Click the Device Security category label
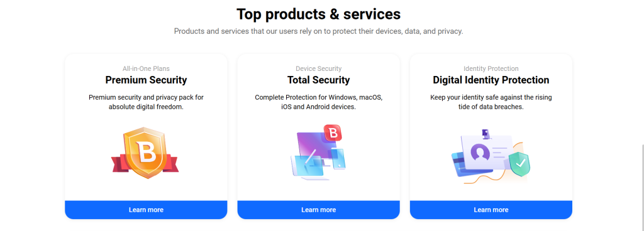644x231 pixels. pos(319,68)
